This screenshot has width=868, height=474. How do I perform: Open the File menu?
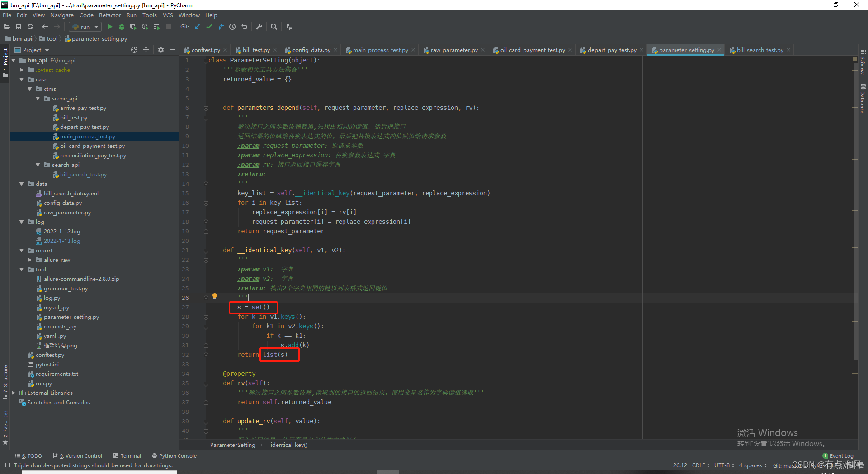(x=7, y=15)
